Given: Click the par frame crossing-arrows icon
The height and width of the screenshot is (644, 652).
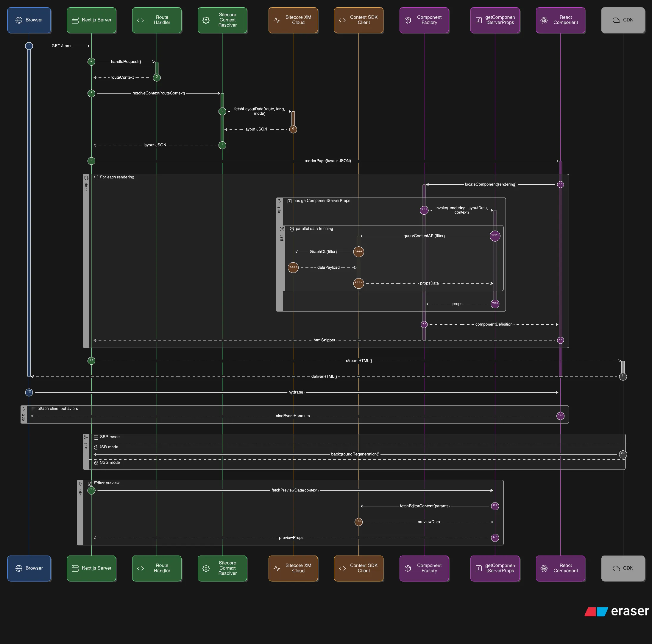Looking at the screenshot, I should pos(282,229).
